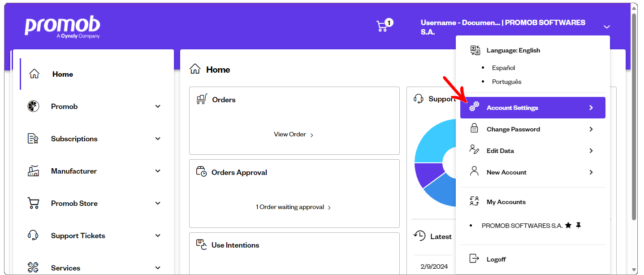Click the Language: English label
The width and height of the screenshot is (644, 275).
513,50
